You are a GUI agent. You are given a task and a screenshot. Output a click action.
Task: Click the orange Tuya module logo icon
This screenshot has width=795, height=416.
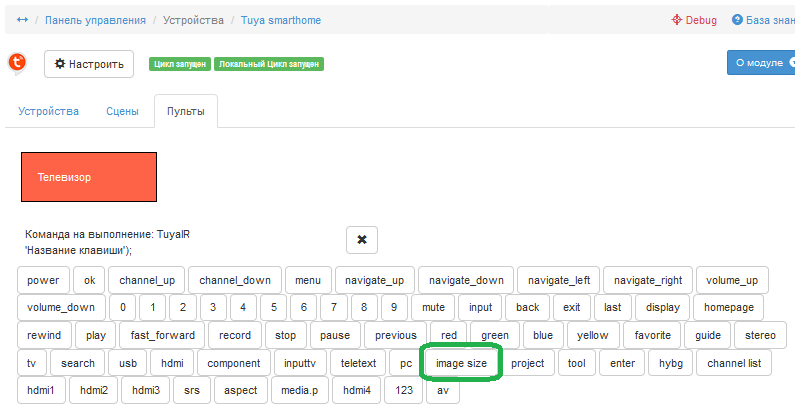pos(17,63)
